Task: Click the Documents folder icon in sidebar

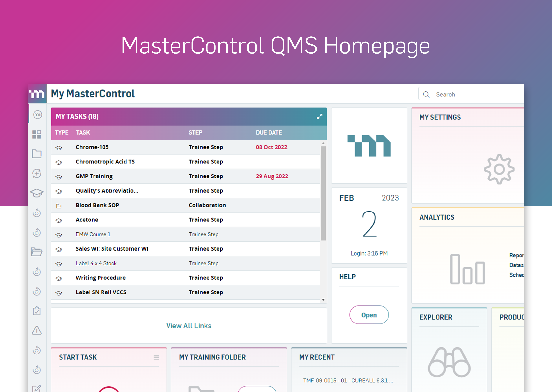Action: [x=37, y=154]
